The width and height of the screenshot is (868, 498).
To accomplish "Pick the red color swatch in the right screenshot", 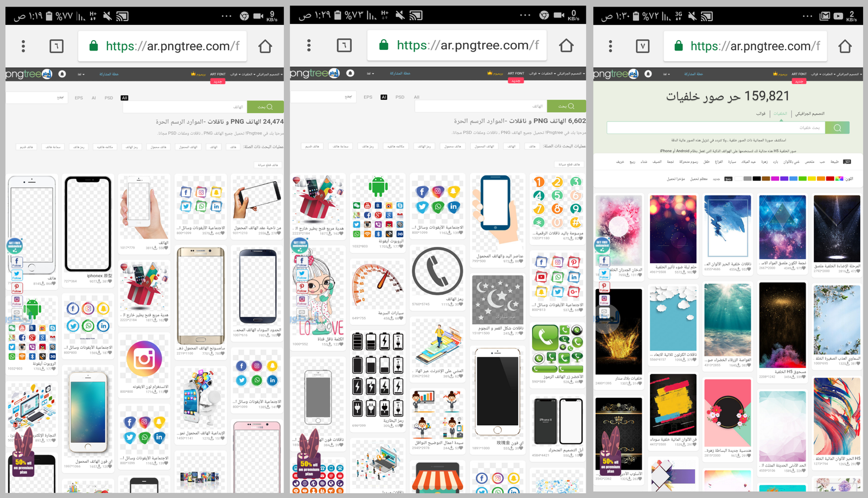I will (830, 178).
